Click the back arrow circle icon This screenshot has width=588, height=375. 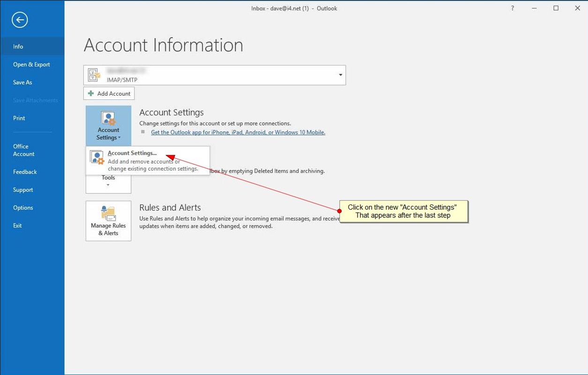point(20,20)
